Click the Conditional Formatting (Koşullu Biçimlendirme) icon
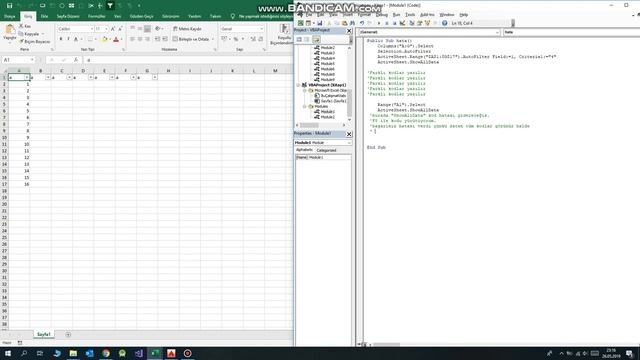 [284, 29]
